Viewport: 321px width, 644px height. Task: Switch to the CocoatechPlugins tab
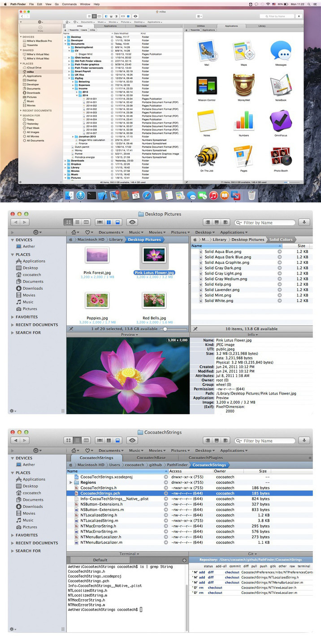(205, 458)
